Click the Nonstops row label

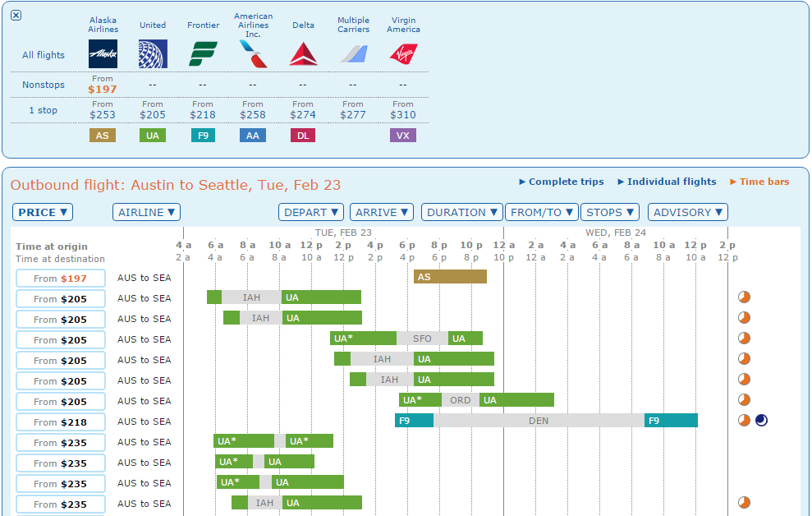(x=44, y=85)
